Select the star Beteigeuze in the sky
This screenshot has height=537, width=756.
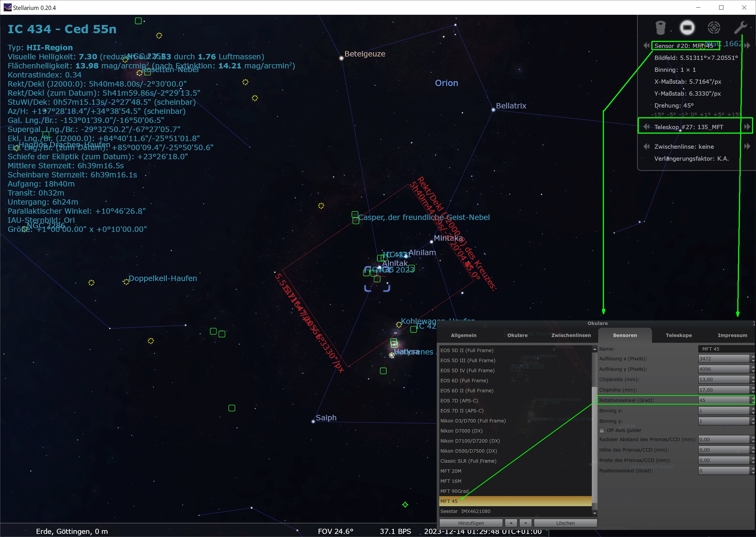(341, 58)
